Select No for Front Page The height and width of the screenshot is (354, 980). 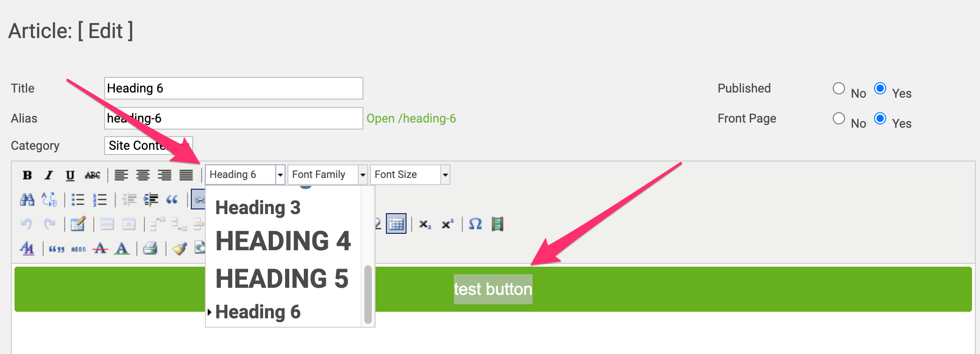839,118
